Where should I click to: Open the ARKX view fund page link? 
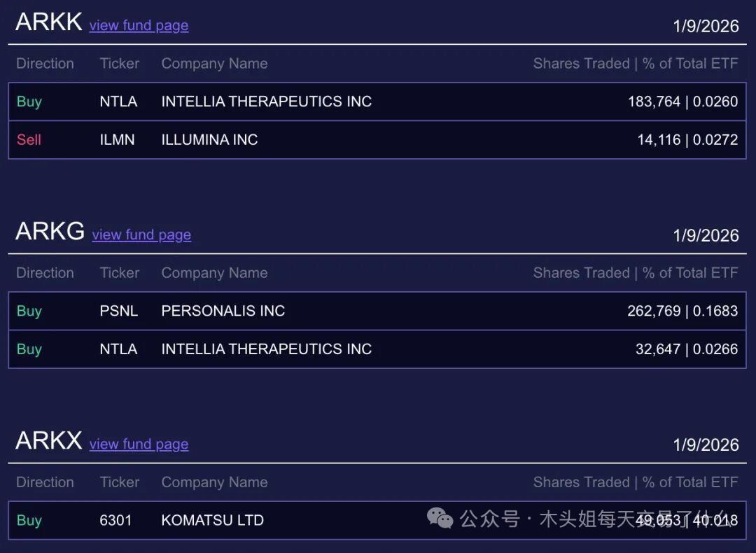(x=139, y=444)
